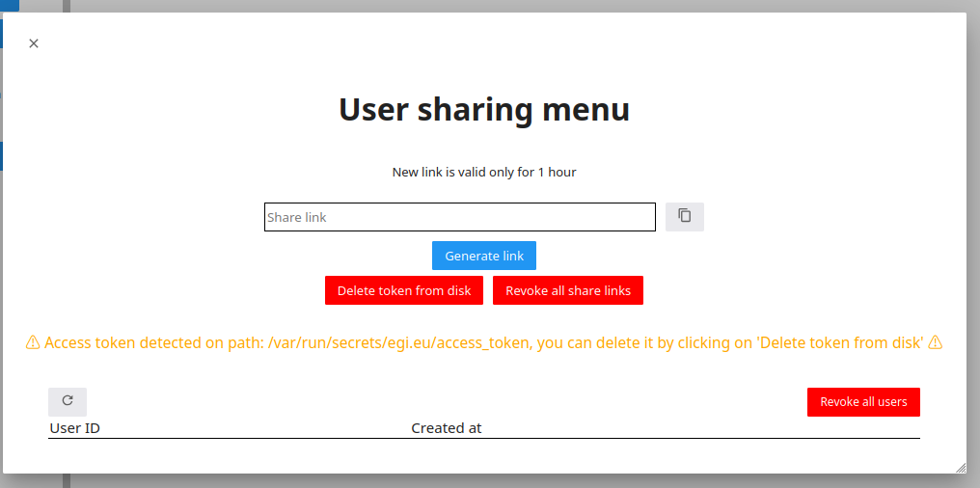Close the User sharing menu dialog

pos(34,43)
